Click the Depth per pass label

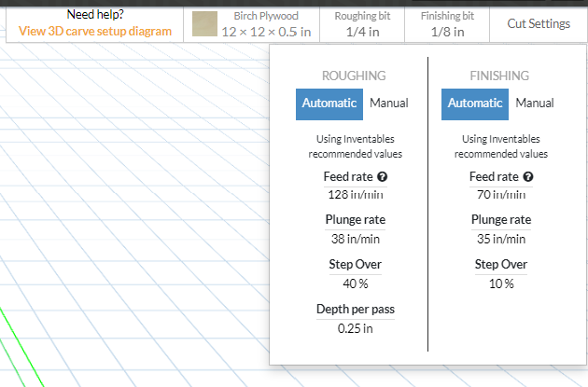[356, 309]
